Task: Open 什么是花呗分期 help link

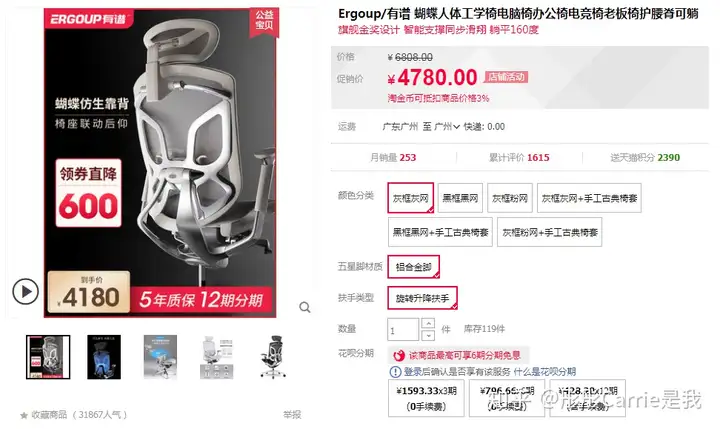Action: [x=545, y=372]
